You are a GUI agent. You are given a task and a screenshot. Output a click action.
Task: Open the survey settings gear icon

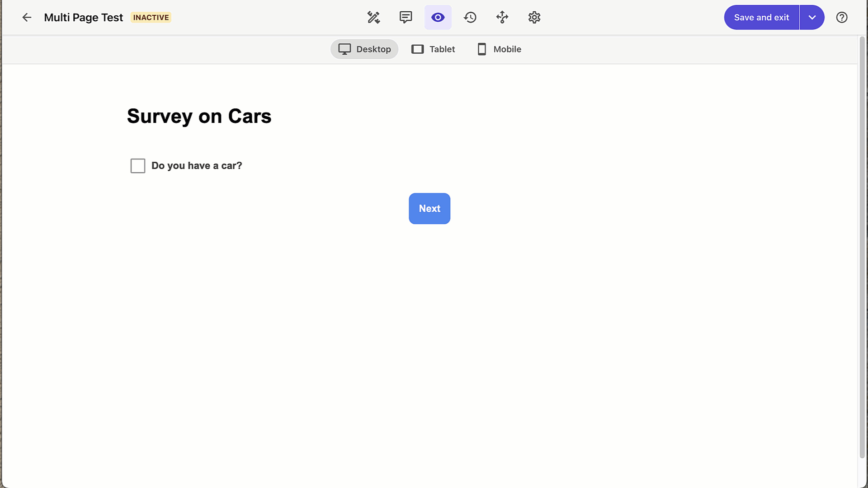[x=534, y=17]
